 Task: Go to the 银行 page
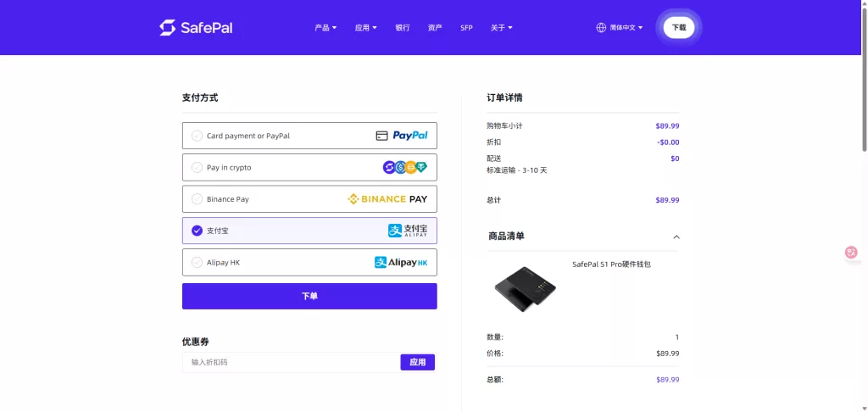tap(403, 28)
